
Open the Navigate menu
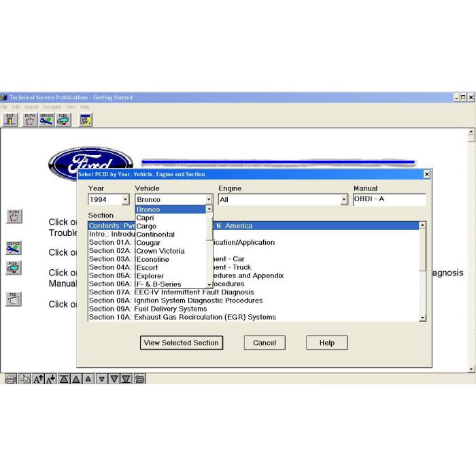point(52,107)
